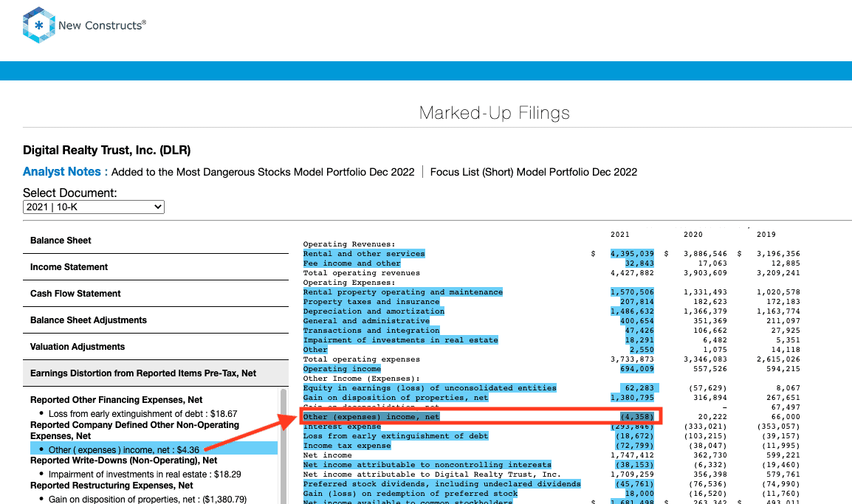The image size is (852, 504).
Task: Click highlighted Operating income line
Action: 343,369
